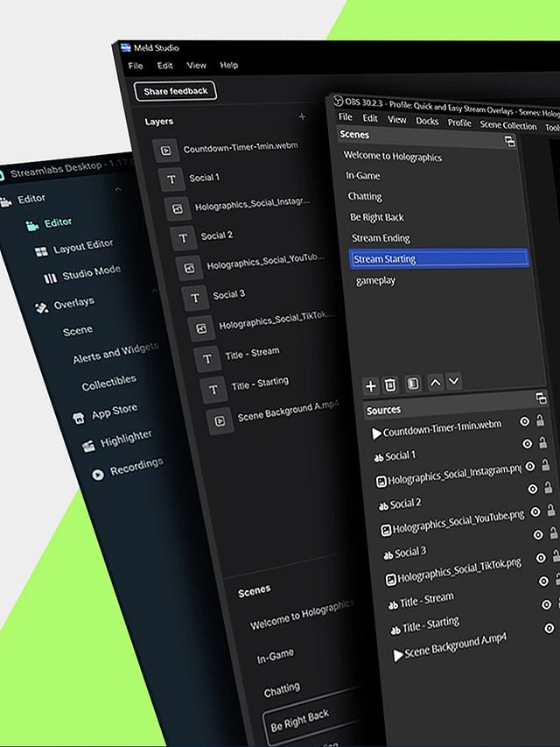Unlock the OBS Countdown-Timer-1min.webm source
The height and width of the screenshot is (747, 560).
[x=541, y=420]
